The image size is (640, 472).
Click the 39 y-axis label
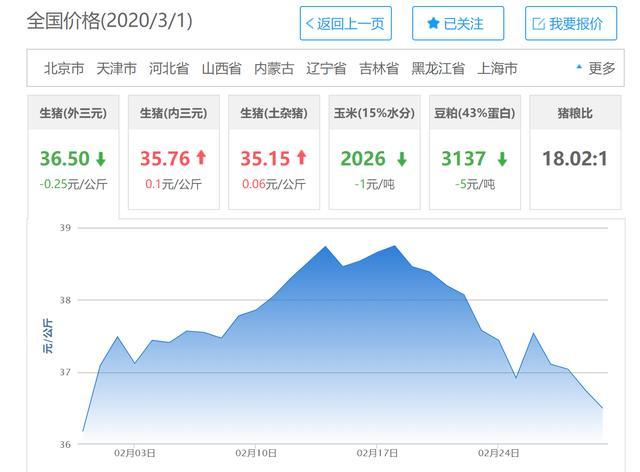[x=65, y=228]
